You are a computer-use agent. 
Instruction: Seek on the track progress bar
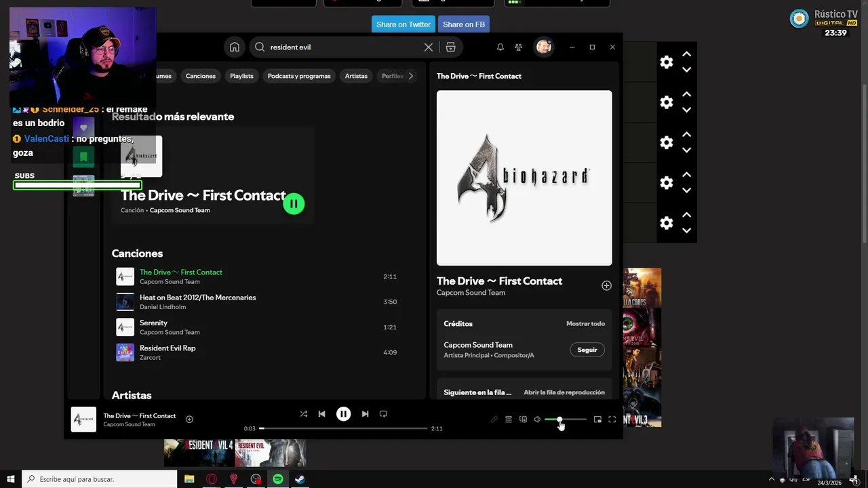tap(343, 428)
